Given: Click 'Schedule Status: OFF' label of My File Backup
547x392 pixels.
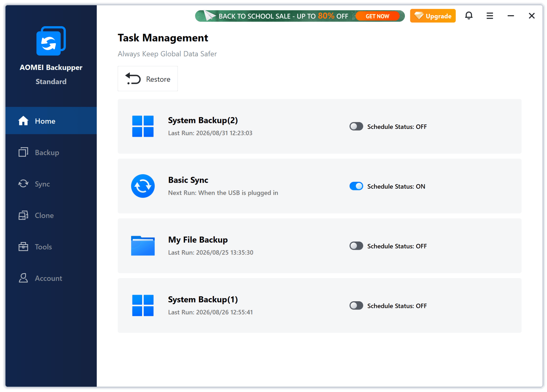Looking at the screenshot, I should 397,246.
